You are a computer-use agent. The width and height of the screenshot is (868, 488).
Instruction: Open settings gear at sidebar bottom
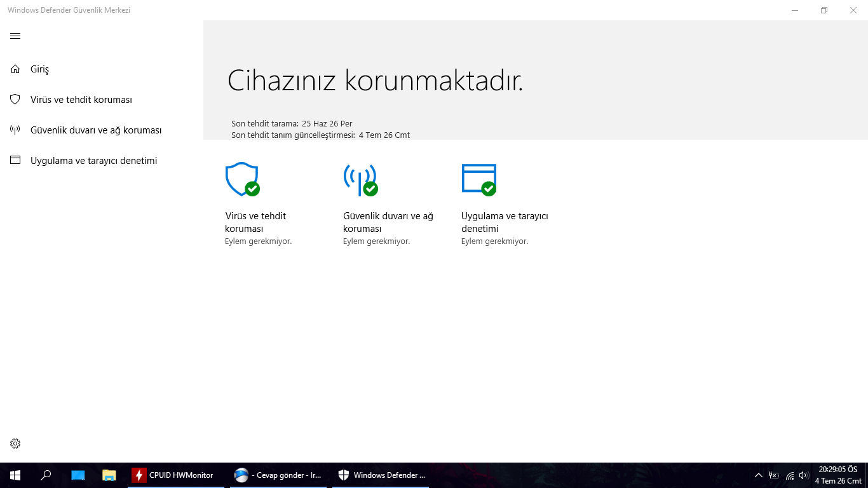point(15,444)
